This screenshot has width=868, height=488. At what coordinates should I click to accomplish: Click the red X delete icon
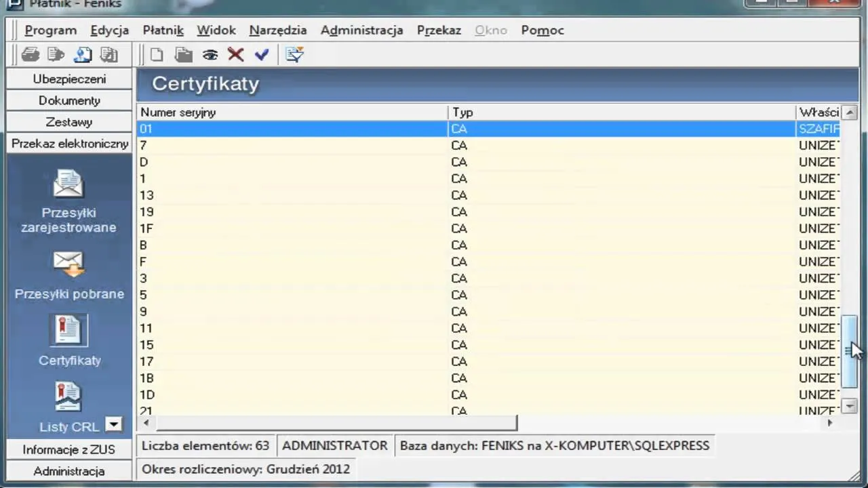pyautogui.click(x=235, y=55)
